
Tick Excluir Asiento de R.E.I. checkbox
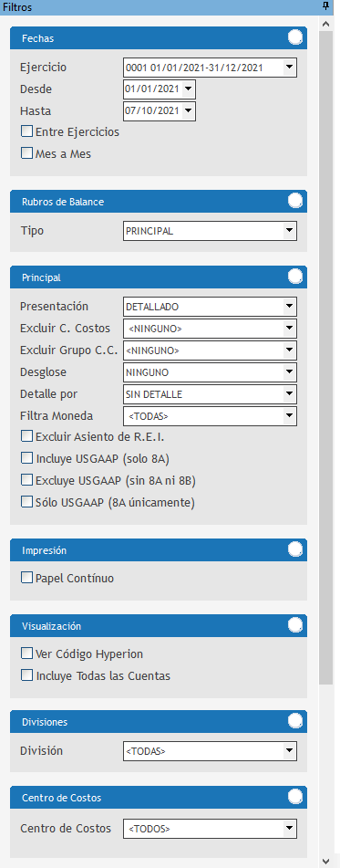26,436
